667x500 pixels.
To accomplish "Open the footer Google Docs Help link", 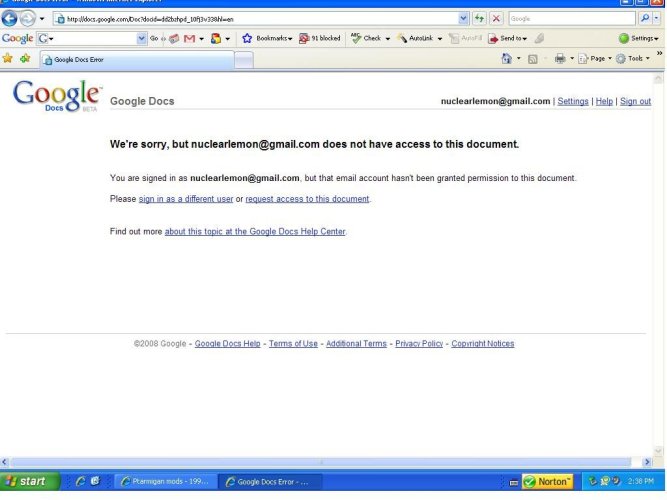I will 227,343.
